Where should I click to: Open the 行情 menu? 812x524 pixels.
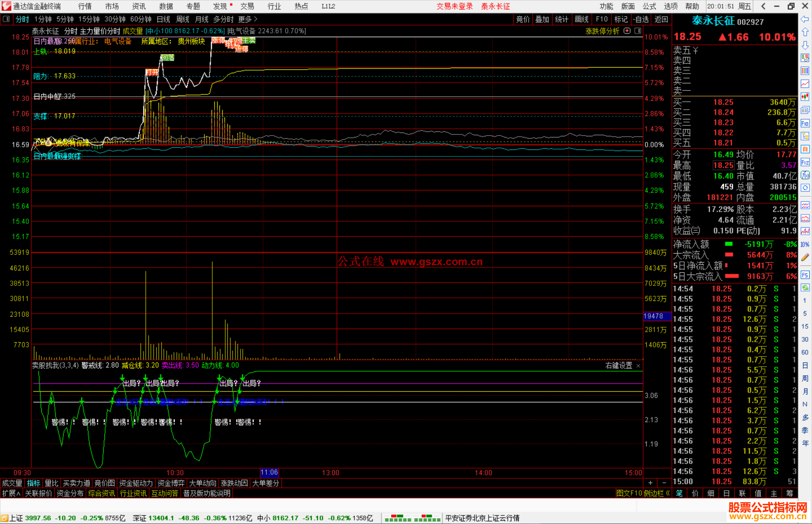click(x=85, y=6)
